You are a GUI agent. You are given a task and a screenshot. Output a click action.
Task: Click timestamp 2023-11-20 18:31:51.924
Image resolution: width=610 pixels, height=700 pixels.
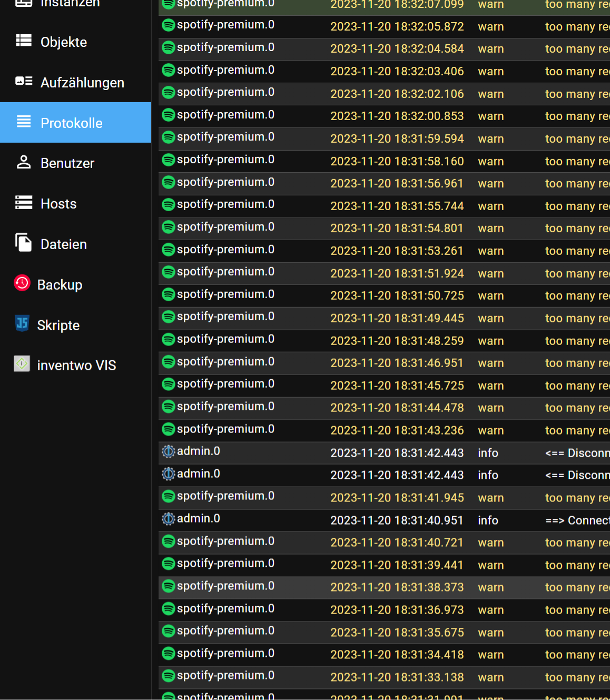click(x=397, y=273)
